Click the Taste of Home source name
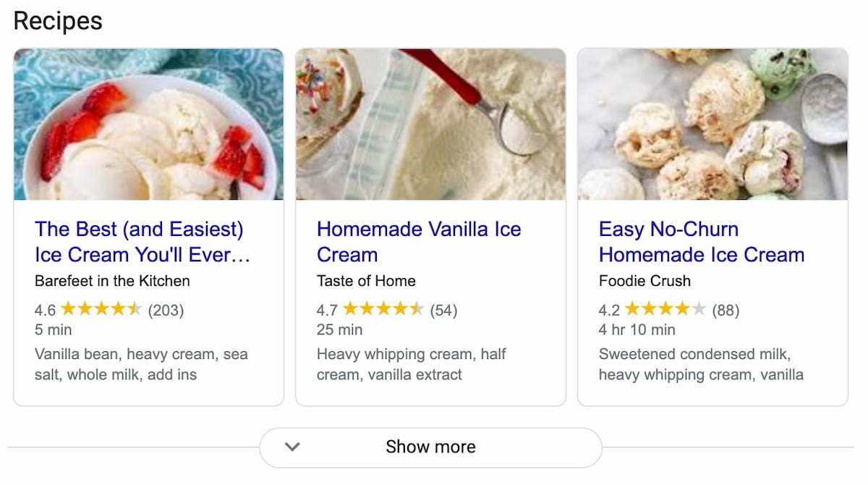The image size is (868, 485). [x=366, y=281]
